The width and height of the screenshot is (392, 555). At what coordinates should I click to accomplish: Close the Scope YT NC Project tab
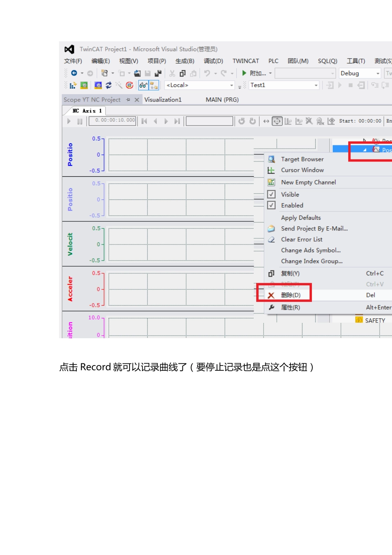coord(137,100)
